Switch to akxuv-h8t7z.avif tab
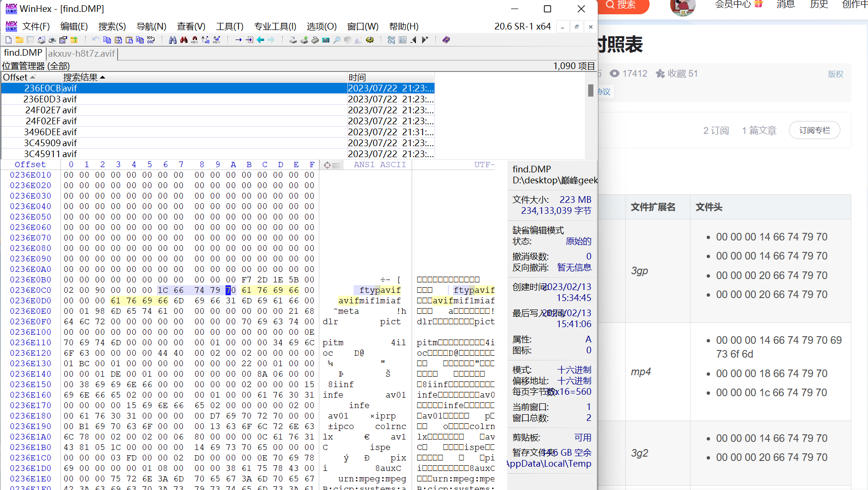 point(81,53)
